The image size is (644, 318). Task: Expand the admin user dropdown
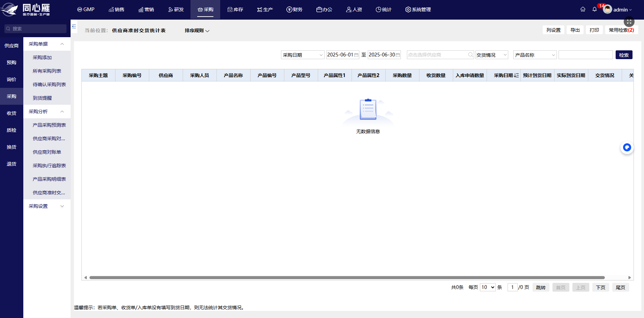click(622, 10)
